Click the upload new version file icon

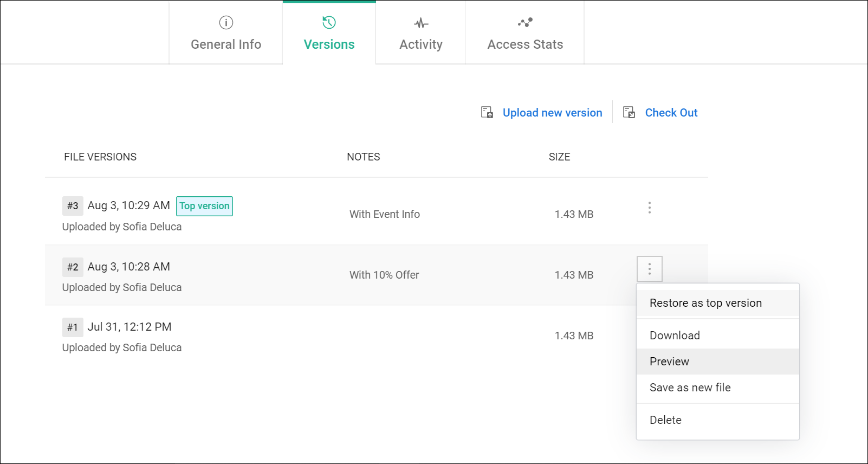487,112
